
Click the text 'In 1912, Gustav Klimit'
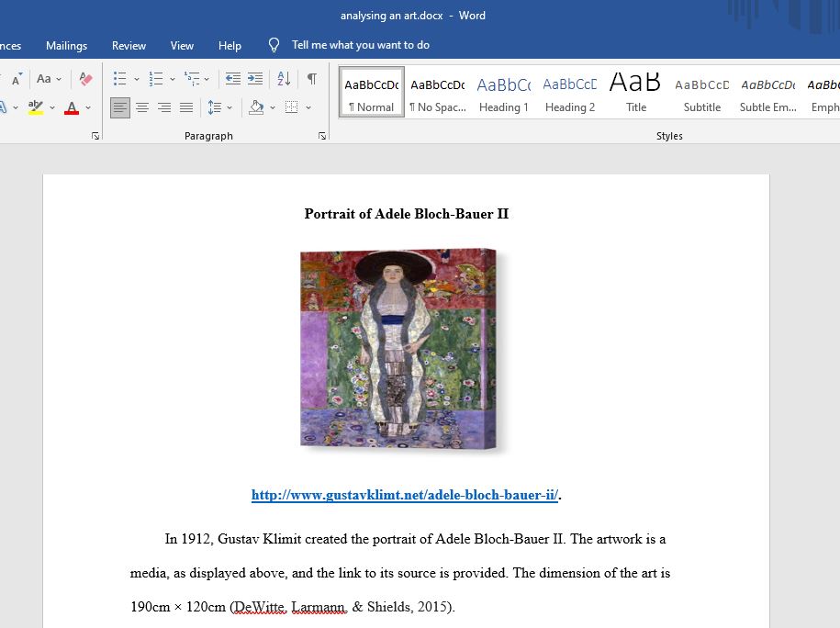click(233, 539)
